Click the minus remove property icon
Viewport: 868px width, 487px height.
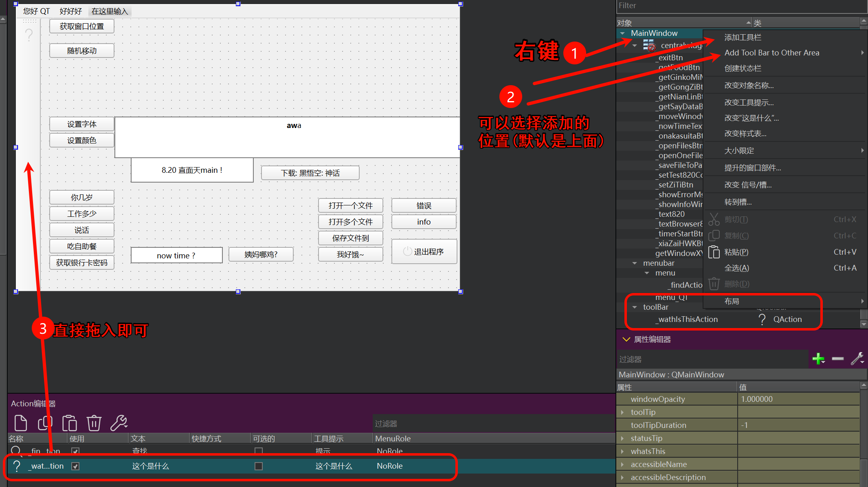(837, 359)
